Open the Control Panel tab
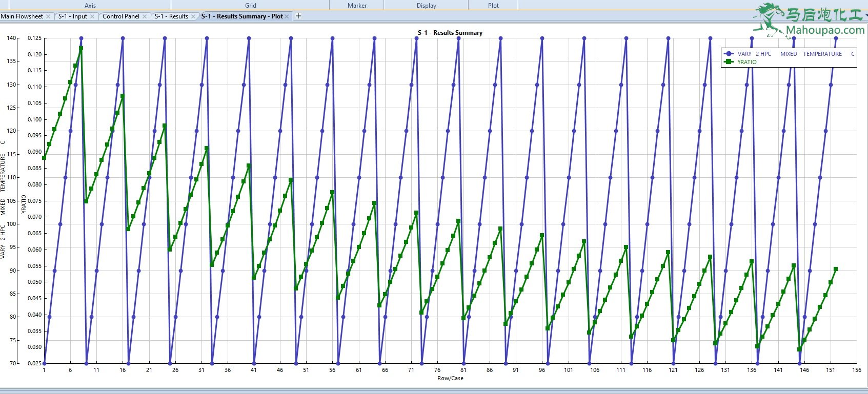The width and height of the screenshot is (868, 394). click(121, 16)
